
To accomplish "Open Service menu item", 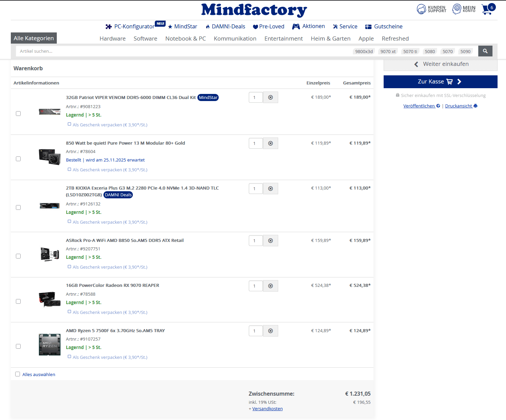I will pyautogui.click(x=345, y=26).
